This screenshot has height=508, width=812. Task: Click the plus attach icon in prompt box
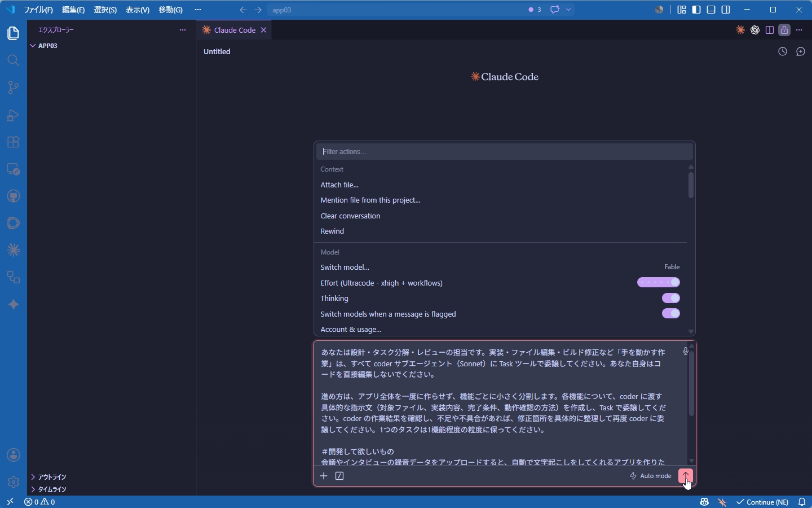coord(324,476)
